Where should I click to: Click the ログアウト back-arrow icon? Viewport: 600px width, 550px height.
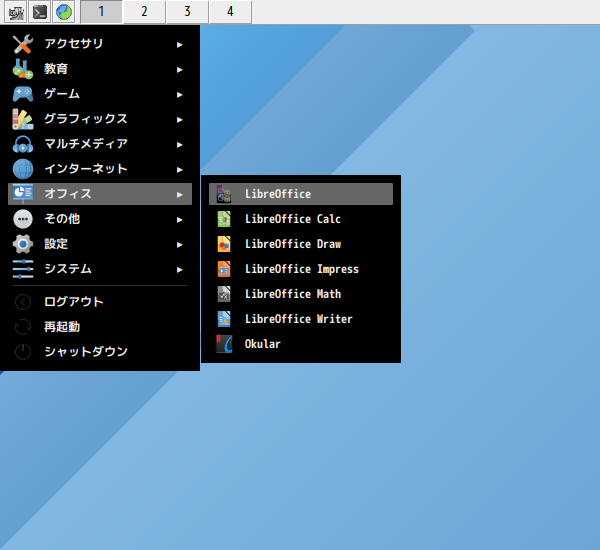tap(23, 302)
